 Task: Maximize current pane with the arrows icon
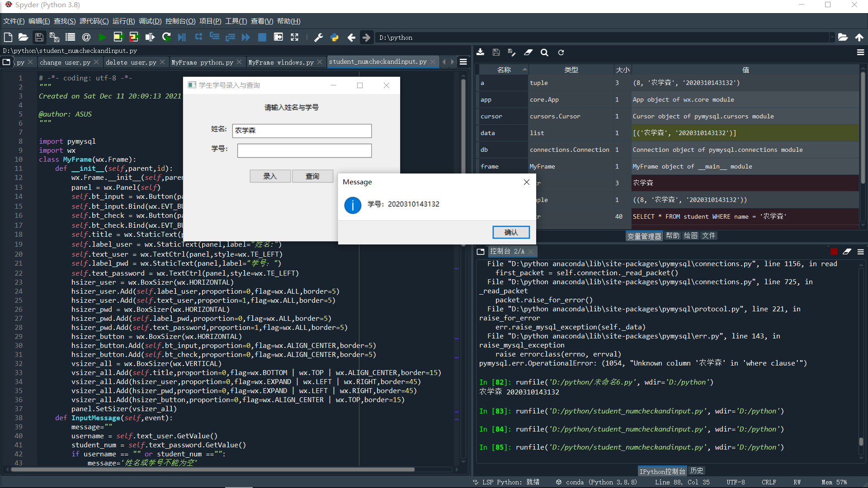[294, 38]
